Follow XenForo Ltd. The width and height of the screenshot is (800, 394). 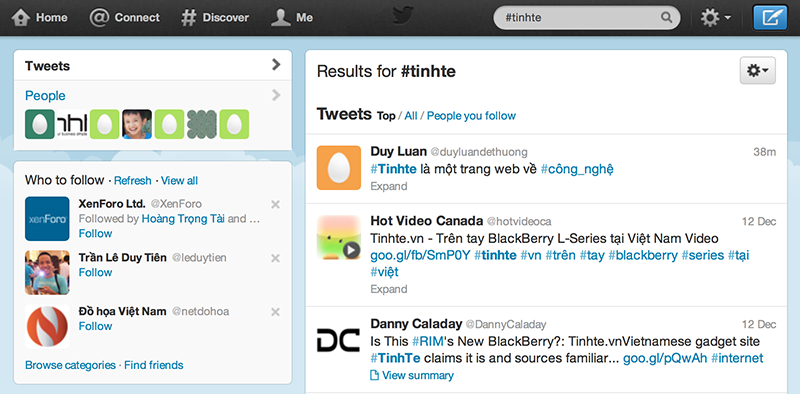coord(95,234)
